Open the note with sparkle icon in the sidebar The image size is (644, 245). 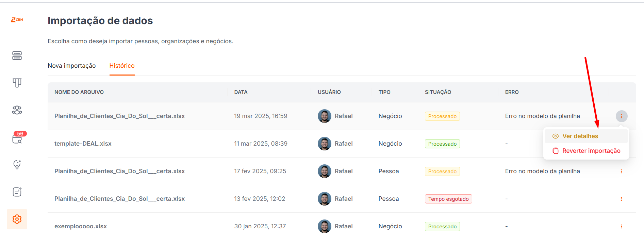(x=17, y=192)
